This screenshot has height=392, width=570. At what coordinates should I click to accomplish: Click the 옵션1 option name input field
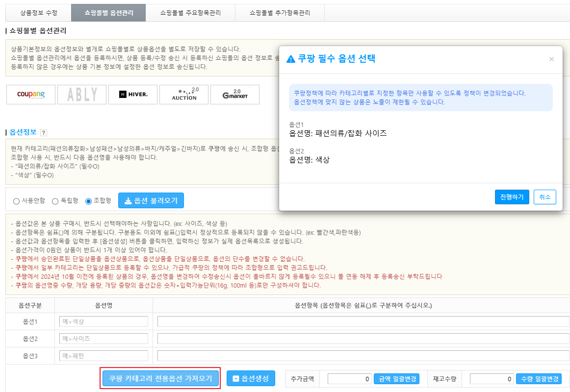tap(103, 321)
